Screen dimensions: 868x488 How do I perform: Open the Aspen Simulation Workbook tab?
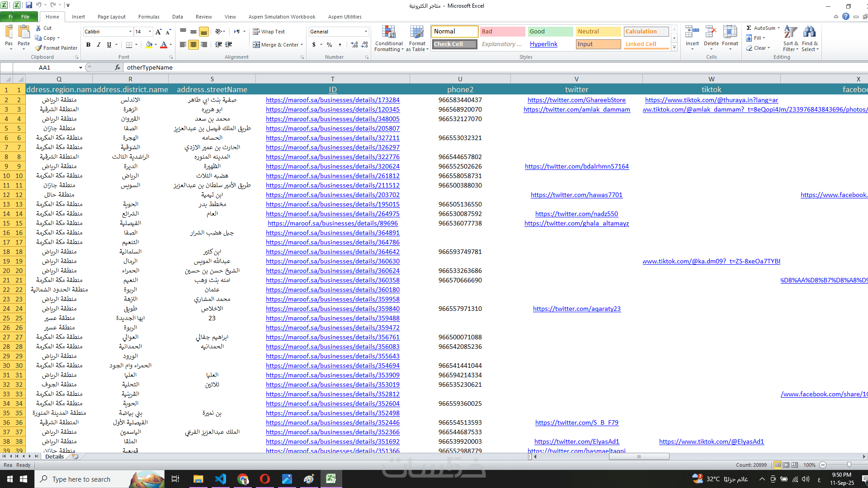point(282,17)
